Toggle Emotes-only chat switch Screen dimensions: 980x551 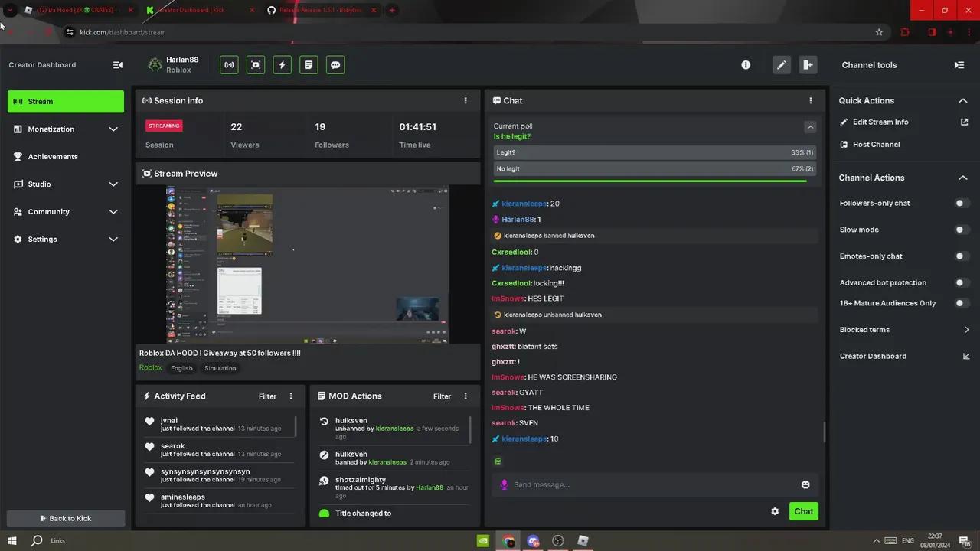coord(962,256)
